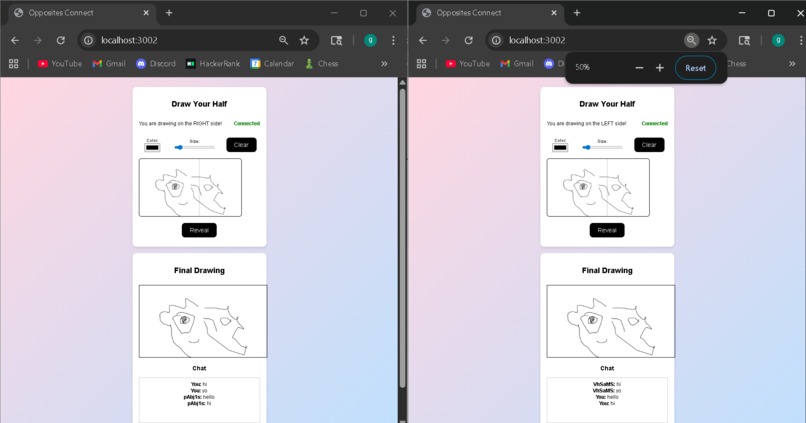Adjust brush size slider in right window
Screen dimensions: 806x423
[602, 148]
